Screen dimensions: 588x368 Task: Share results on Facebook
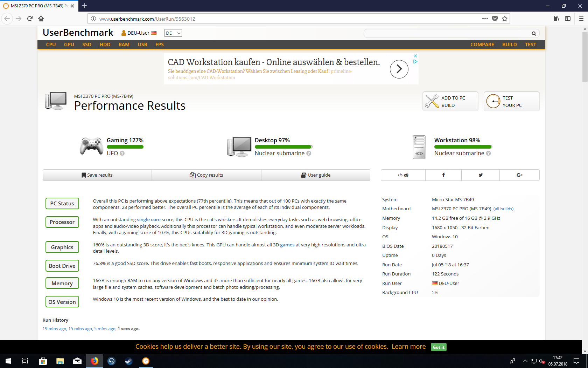(443, 175)
